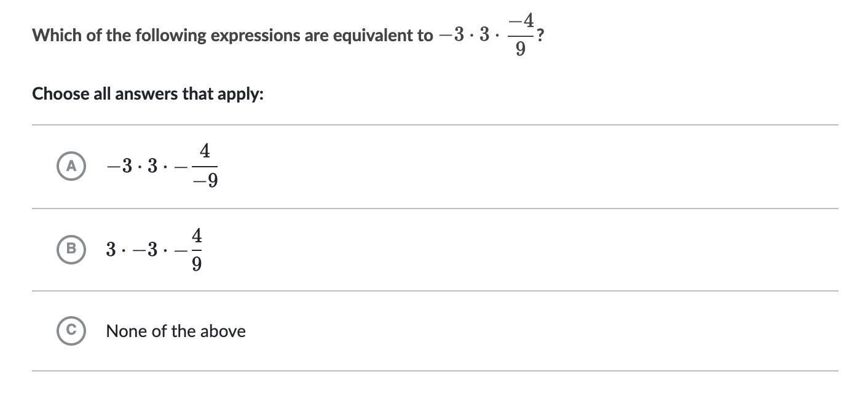
Task: Click the expression text in option A
Action: pyautogui.click(x=162, y=165)
